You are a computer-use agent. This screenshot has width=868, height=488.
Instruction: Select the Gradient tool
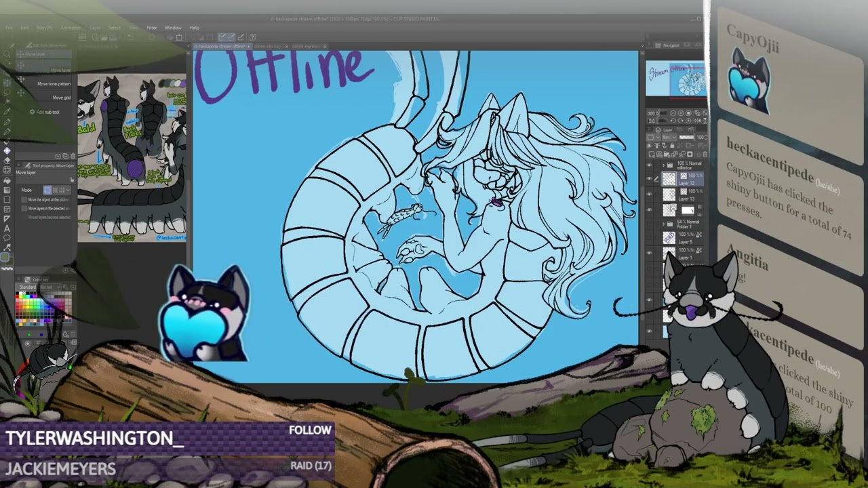click(7, 190)
